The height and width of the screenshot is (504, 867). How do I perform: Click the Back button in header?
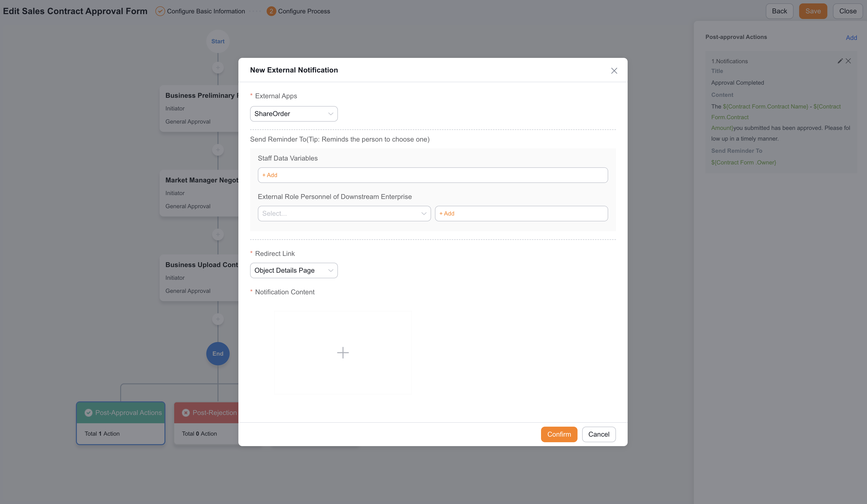pyautogui.click(x=779, y=11)
